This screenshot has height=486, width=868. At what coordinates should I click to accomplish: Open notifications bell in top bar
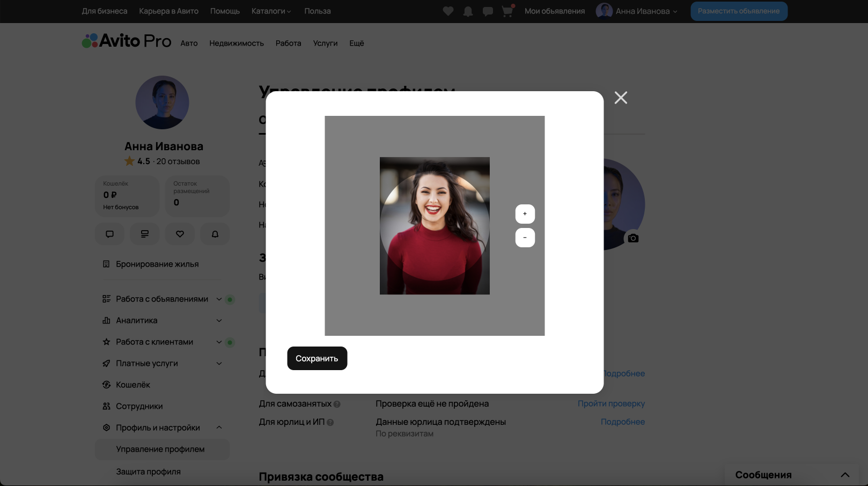pos(468,11)
